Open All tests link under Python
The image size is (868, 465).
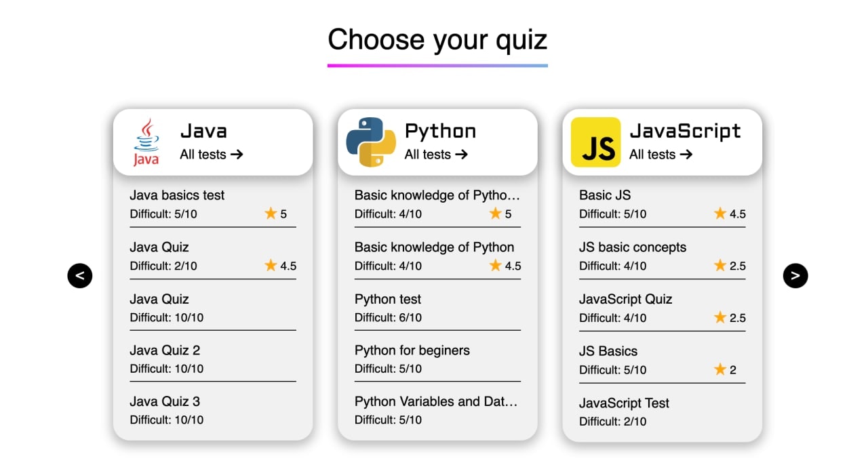point(436,155)
